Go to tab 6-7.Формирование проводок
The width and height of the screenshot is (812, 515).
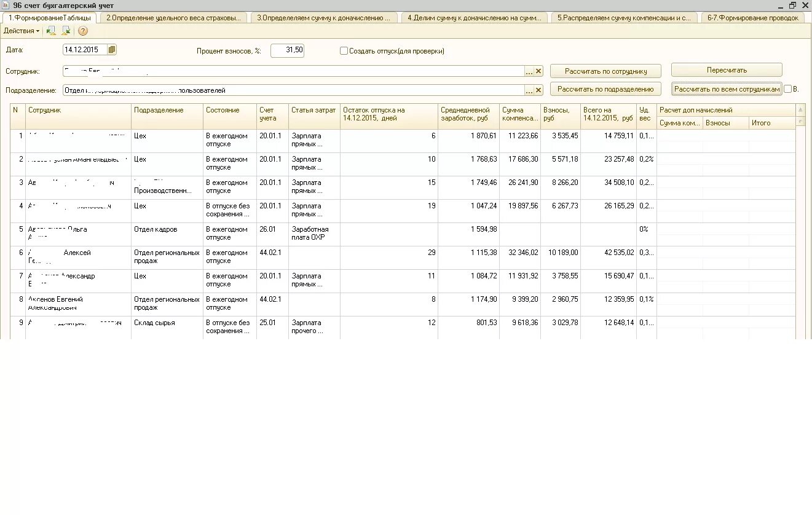[752, 18]
